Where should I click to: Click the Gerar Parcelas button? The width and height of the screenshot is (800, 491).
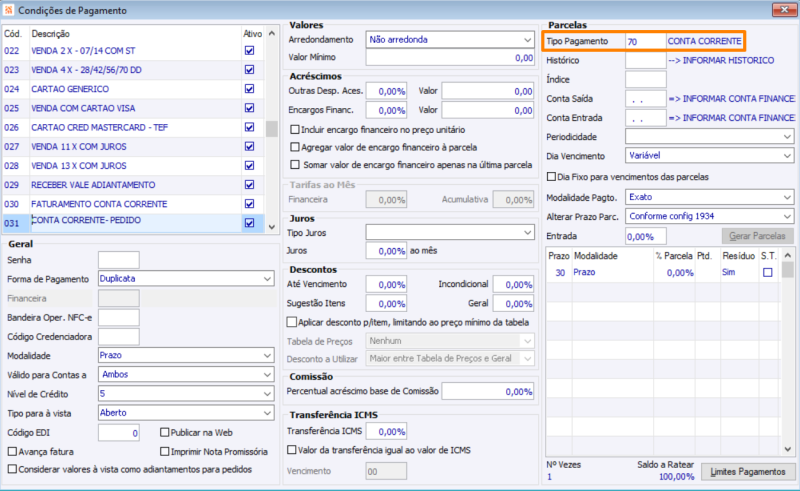coord(755,237)
